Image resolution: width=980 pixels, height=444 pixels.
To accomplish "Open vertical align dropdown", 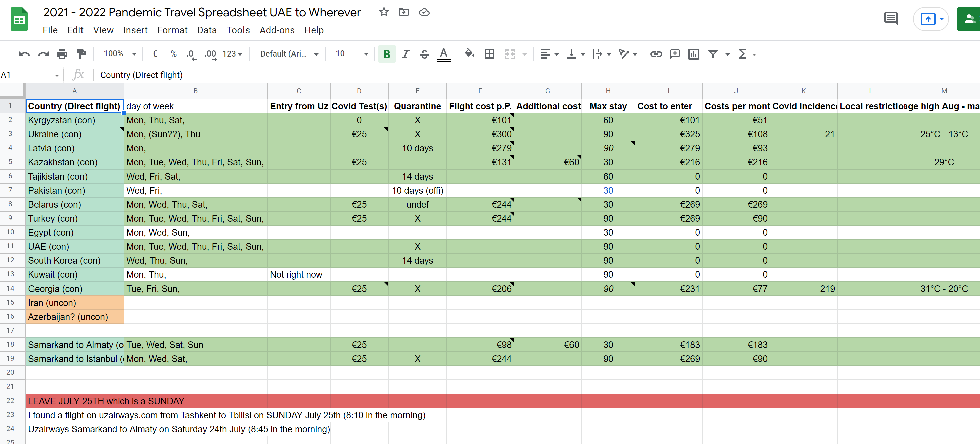I will tap(576, 54).
